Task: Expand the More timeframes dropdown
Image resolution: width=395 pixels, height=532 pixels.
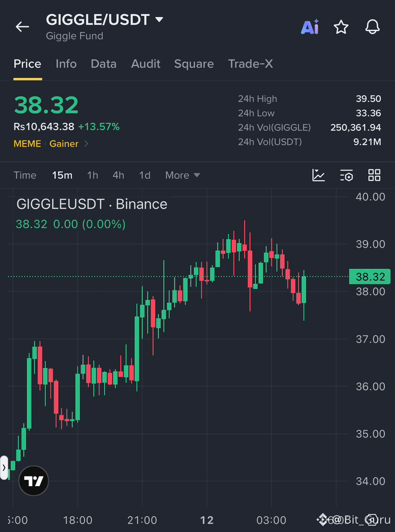Action: [x=183, y=175]
